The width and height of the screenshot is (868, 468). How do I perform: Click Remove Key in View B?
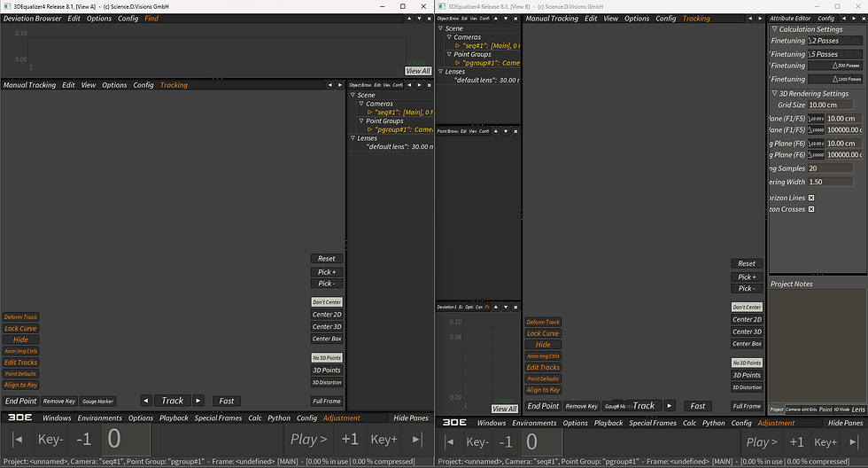581,406
